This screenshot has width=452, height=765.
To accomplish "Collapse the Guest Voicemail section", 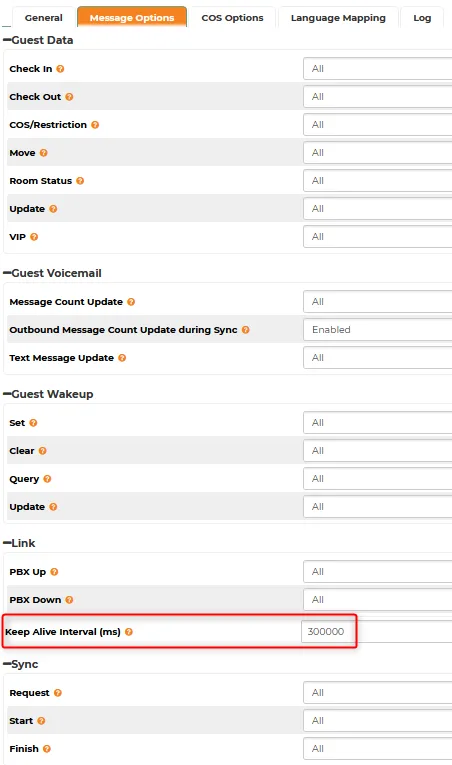I will 7,273.
